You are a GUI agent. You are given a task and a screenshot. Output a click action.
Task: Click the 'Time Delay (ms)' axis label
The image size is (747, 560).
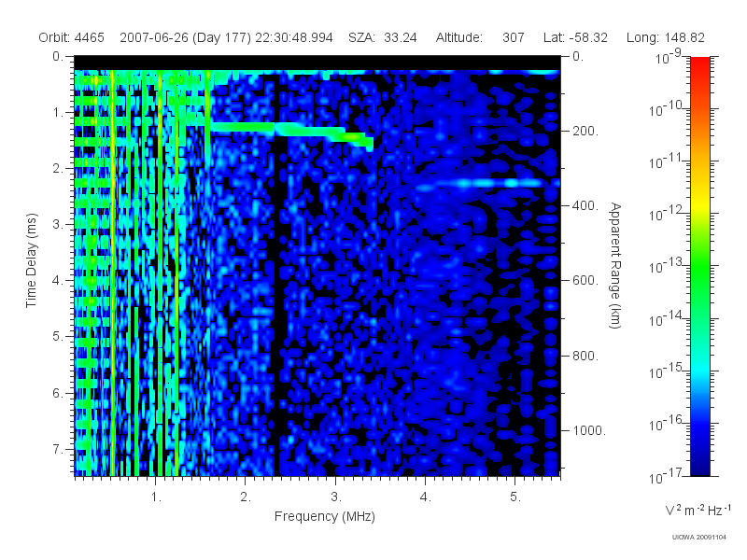click(x=31, y=260)
